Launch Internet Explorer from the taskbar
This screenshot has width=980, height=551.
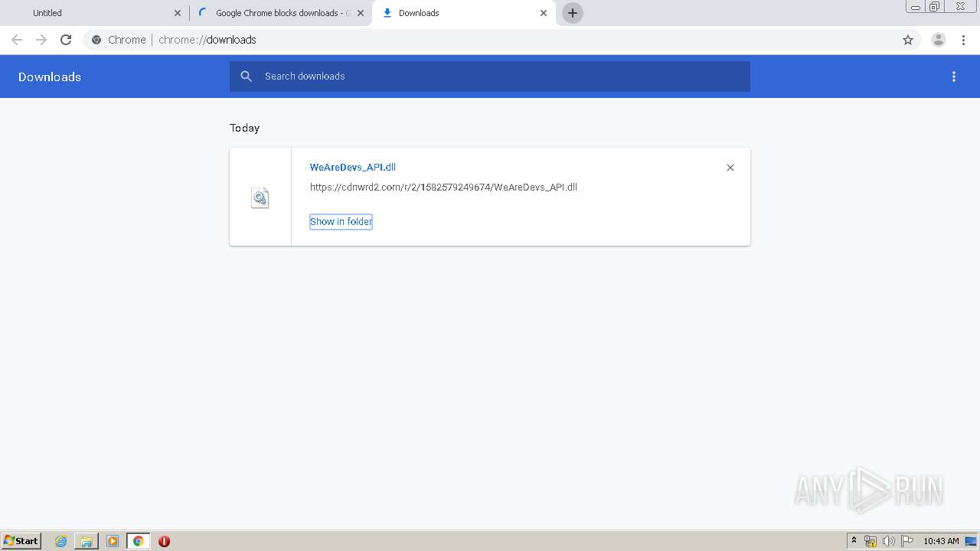61,541
